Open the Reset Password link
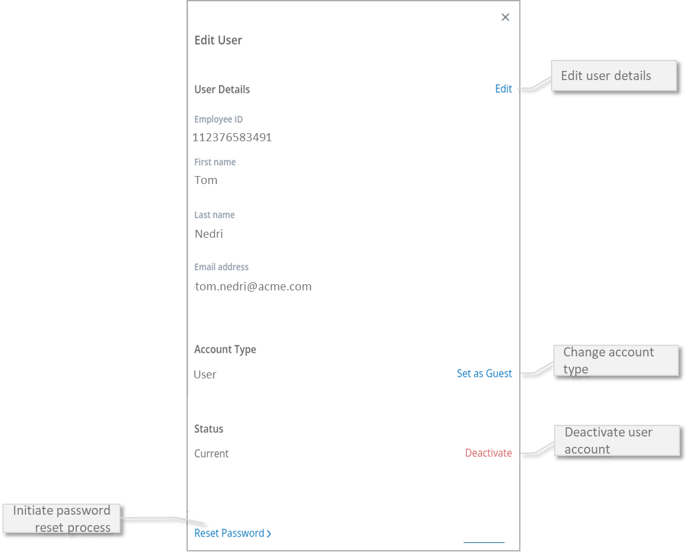 tap(232, 533)
